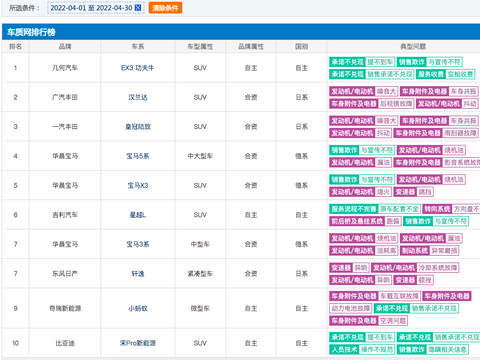
Task: Open the 小蚂蚁 car series link
Action: (x=138, y=308)
